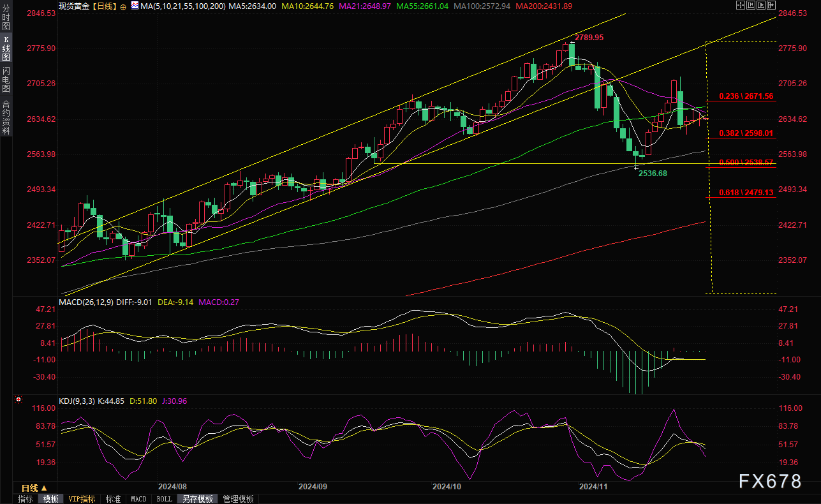Open the 日线 period selector
This screenshot has height=504, width=821.
[x=29, y=488]
